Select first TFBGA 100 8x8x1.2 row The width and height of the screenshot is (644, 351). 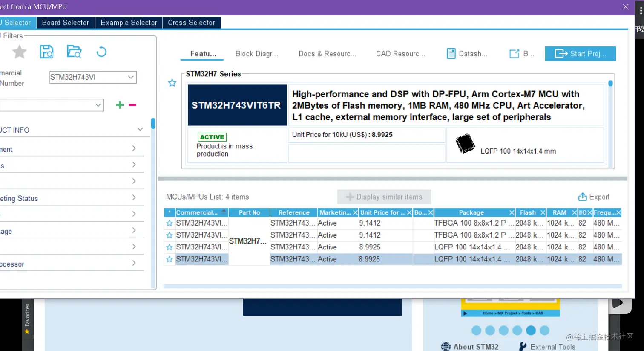tap(392, 223)
